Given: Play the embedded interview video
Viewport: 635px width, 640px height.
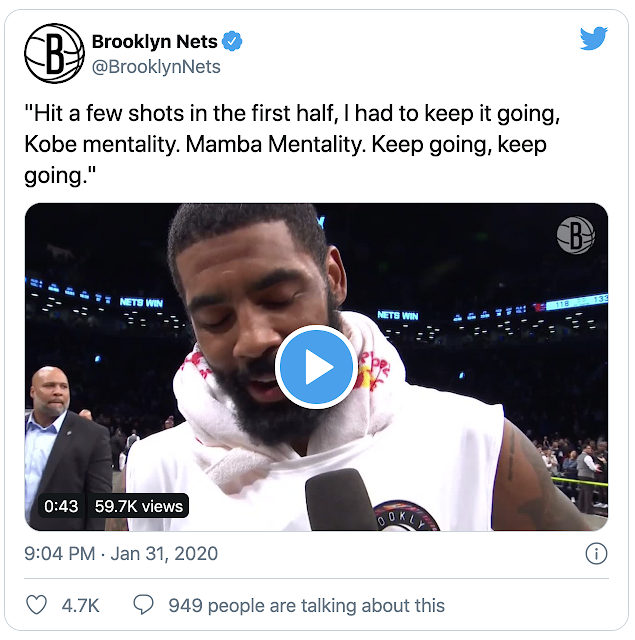Looking at the screenshot, I should point(316,367).
